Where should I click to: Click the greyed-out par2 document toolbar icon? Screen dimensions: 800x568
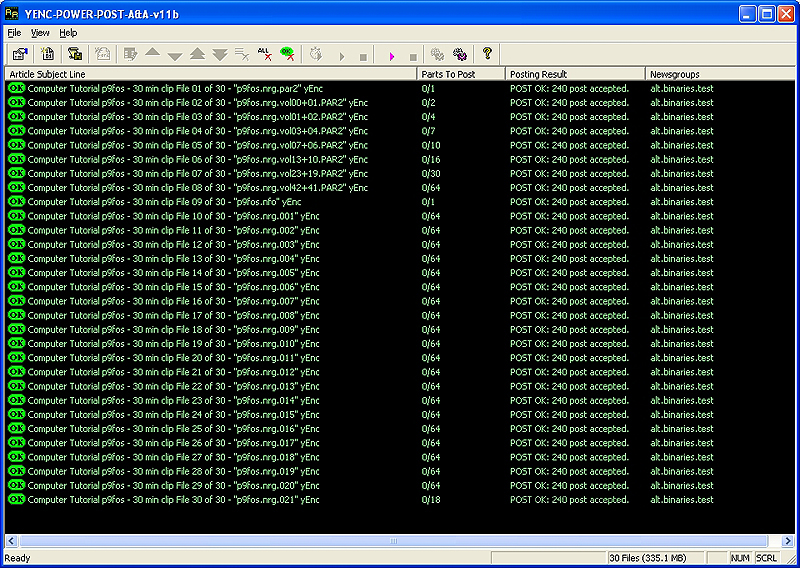pyautogui.click(x=103, y=54)
